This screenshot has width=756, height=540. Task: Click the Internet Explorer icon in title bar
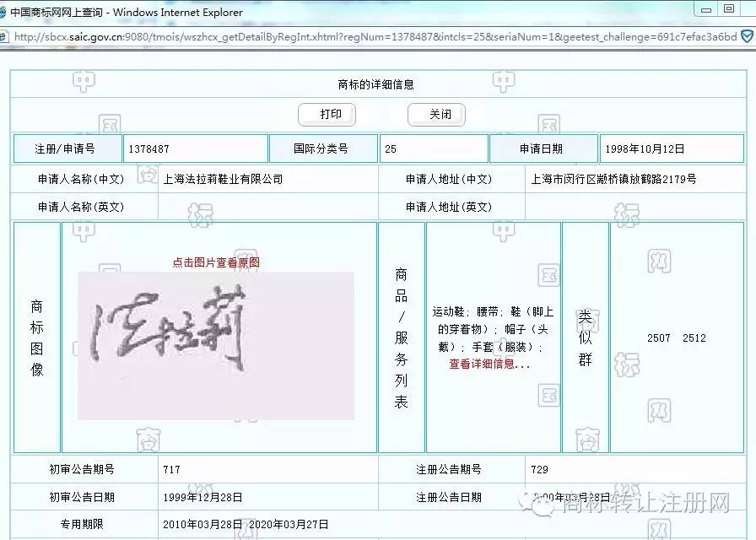point(3,12)
